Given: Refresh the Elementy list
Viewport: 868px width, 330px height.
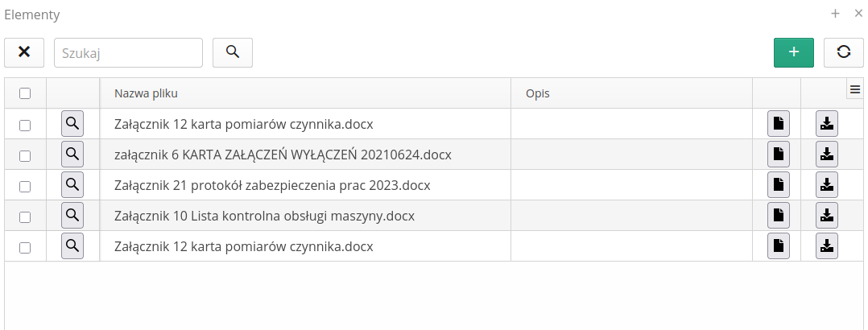Looking at the screenshot, I should pyautogui.click(x=843, y=52).
